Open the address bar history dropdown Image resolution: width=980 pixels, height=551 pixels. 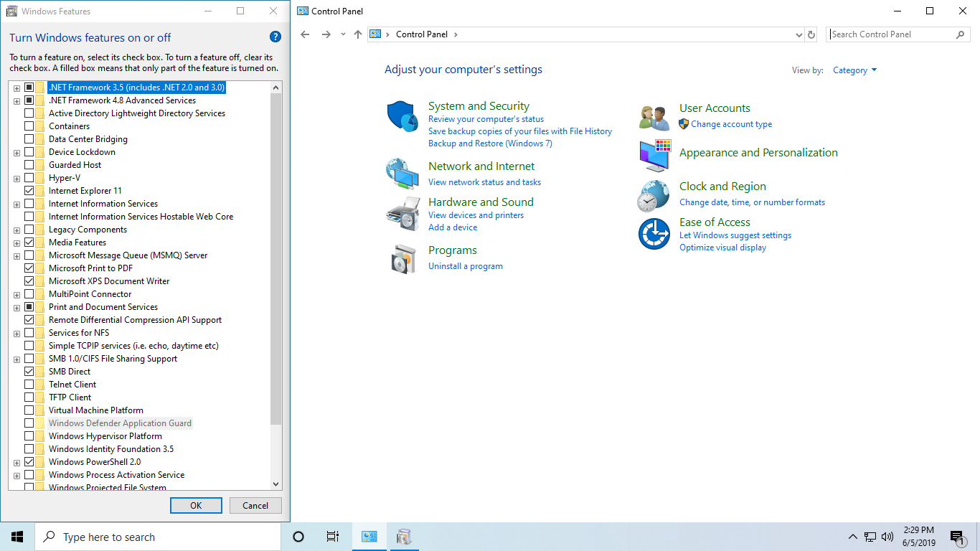click(x=799, y=34)
